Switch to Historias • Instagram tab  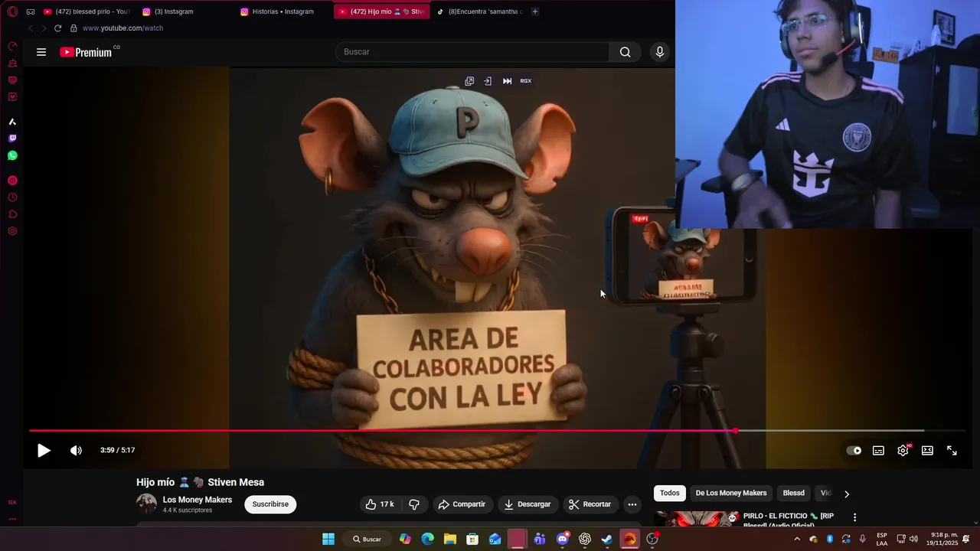click(283, 11)
